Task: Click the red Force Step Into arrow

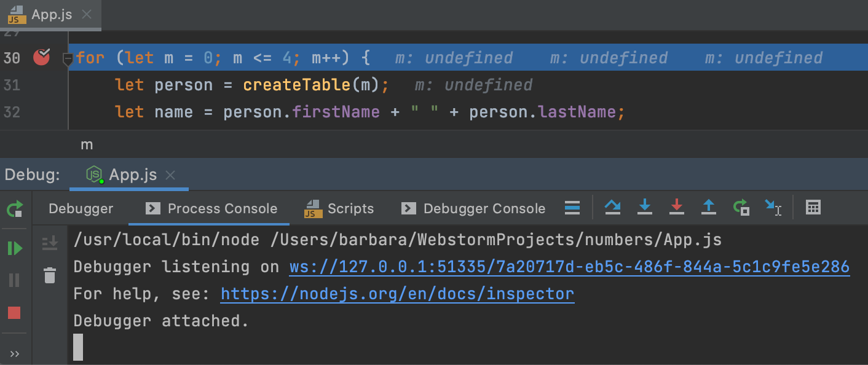Action: [676, 208]
